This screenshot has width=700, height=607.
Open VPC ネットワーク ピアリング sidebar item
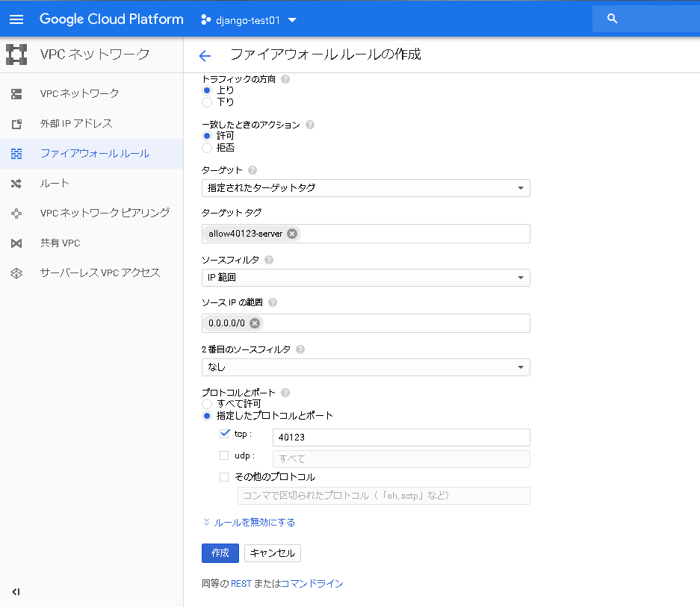(92, 214)
